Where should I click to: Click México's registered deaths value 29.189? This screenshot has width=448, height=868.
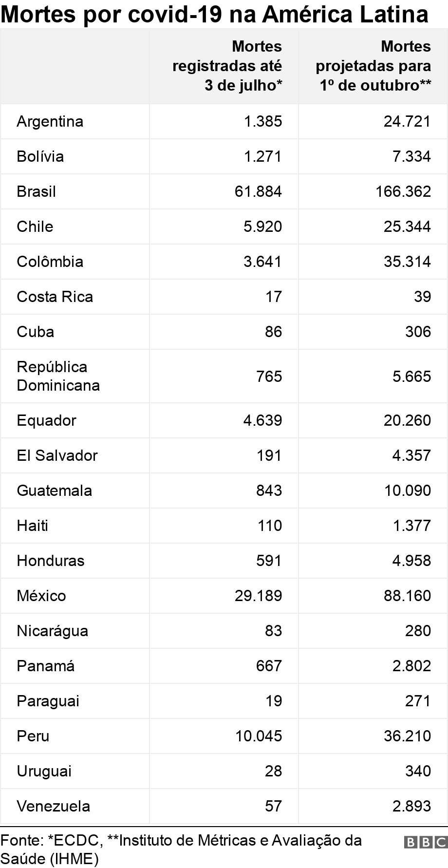tap(258, 596)
